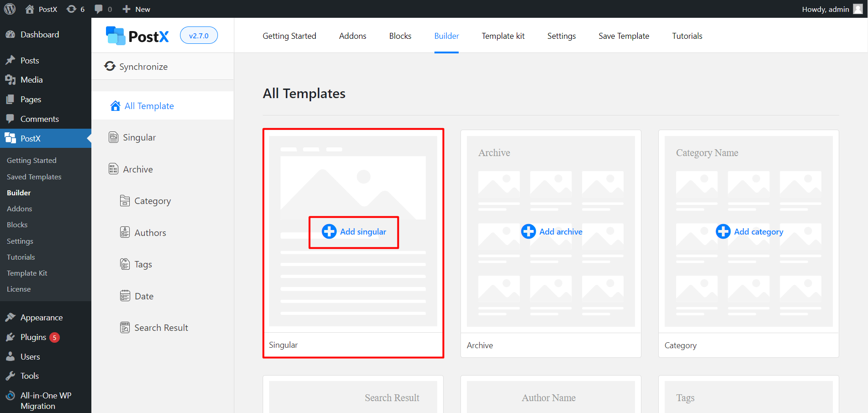
Task: Open Saved Templates submenu link
Action: pyautogui.click(x=34, y=177)
